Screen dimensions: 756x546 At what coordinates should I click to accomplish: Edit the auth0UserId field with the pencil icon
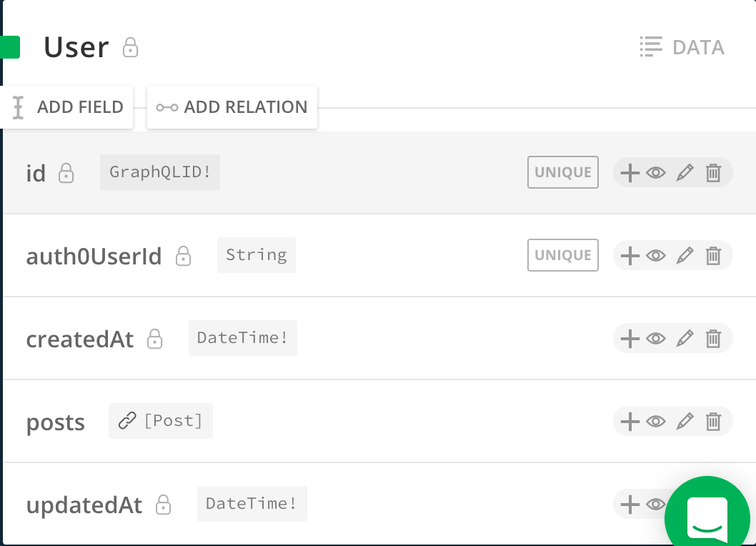(x=685, y=255)
